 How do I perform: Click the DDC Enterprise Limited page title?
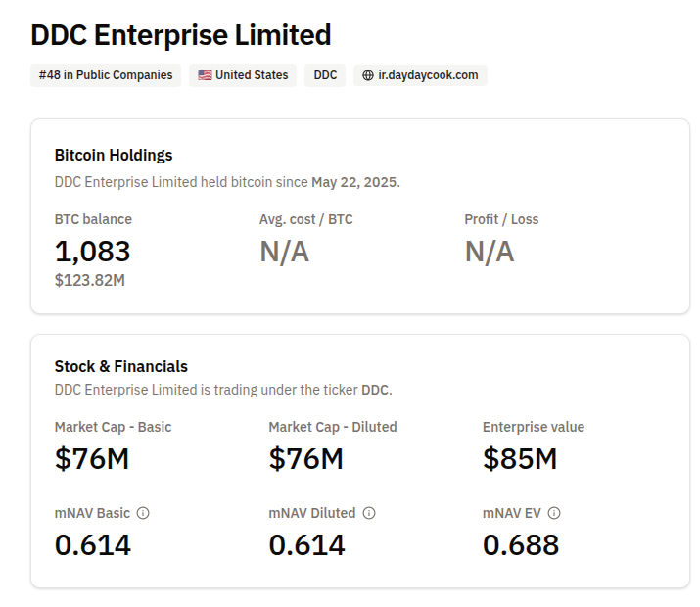pos(181,35)
